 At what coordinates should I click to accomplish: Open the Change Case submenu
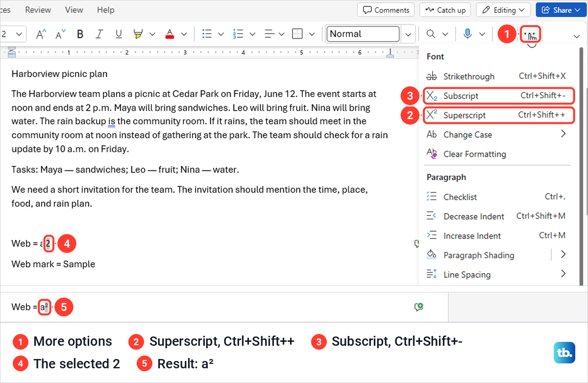tap(496, 135)
